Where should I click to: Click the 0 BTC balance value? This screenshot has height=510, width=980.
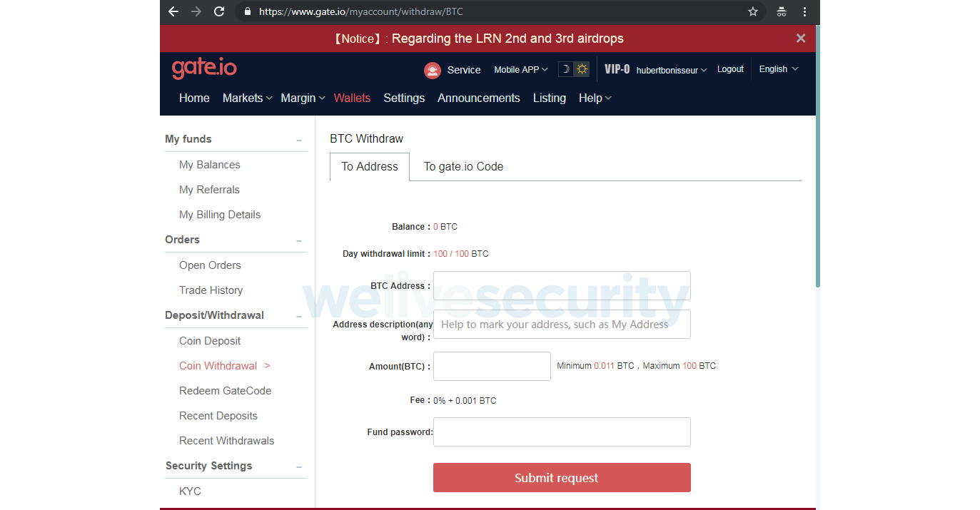tap(445, 227)
